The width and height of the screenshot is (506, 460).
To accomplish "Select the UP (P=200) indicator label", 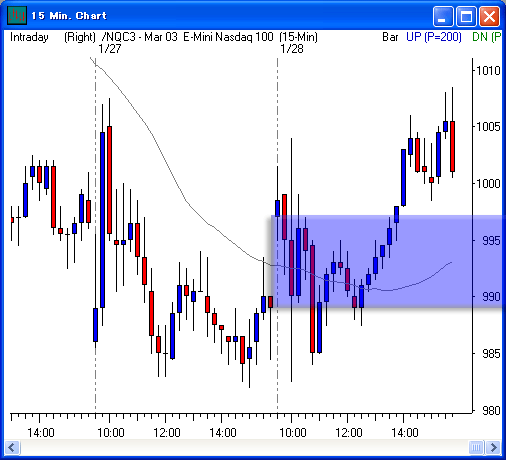I will coord(434,37).
